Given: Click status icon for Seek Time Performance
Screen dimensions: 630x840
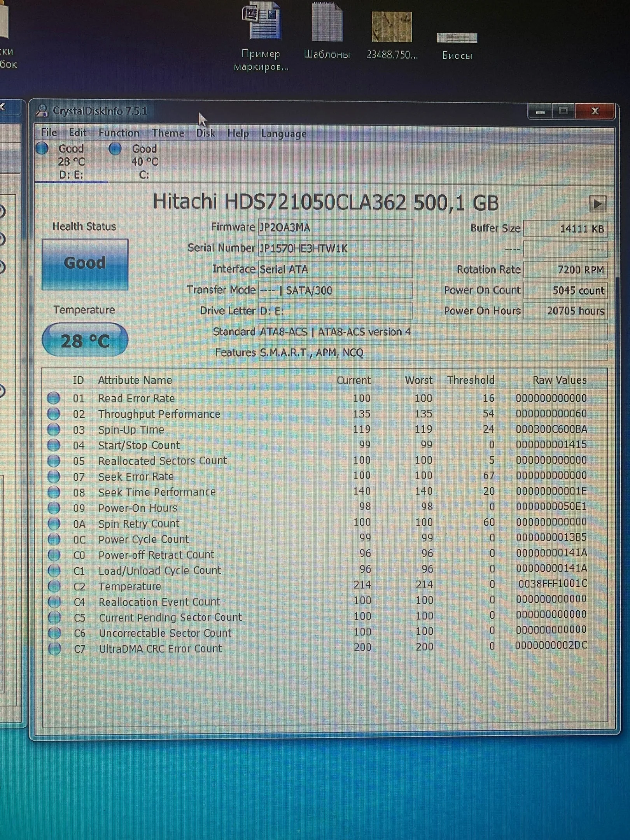Looking at the screenshot, I should pyautogui.click(x=54, y=492).
